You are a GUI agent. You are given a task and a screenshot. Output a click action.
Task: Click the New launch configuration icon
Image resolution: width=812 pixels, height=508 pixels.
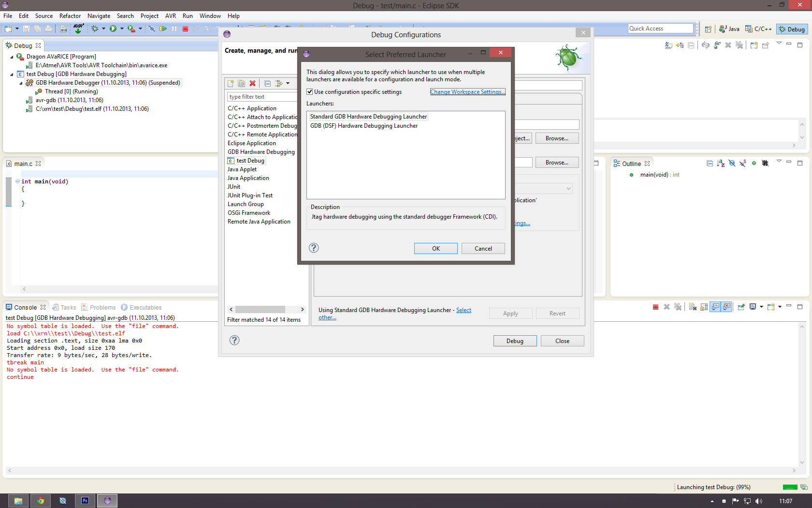[x=231, y=83]
